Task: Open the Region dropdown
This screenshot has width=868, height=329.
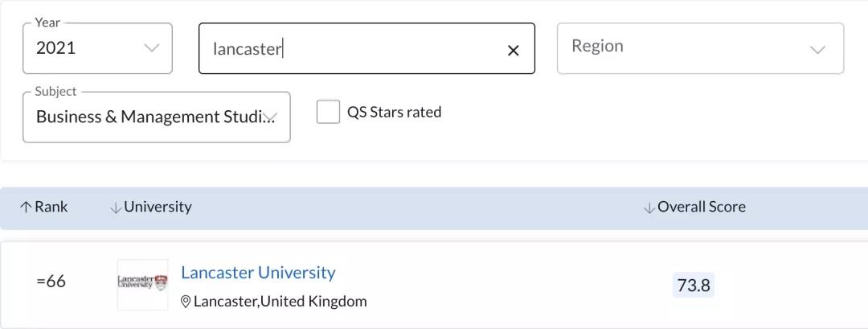Action: click(700, 48)
